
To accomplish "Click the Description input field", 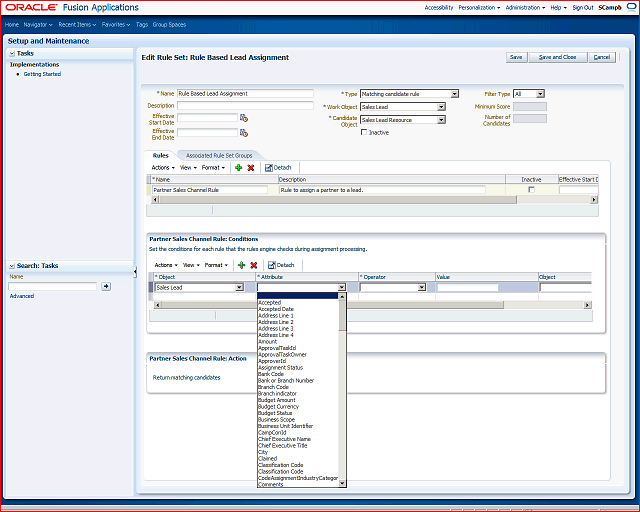I will pyautogui.click(x=245, y=105).
